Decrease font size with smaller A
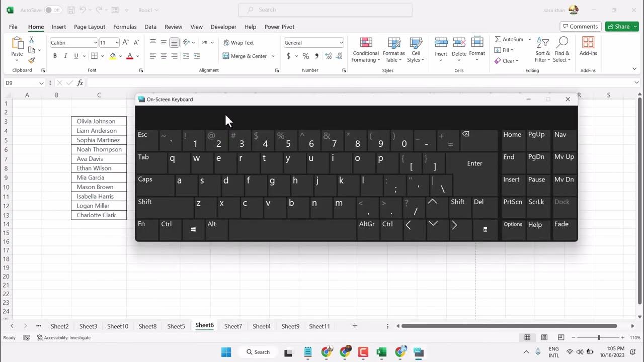 pyautogui.click(x=136, y=43)
